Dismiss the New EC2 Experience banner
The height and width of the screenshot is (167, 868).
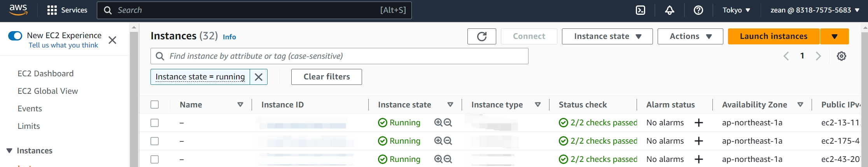pyautogui.click(x=112, y=40)
